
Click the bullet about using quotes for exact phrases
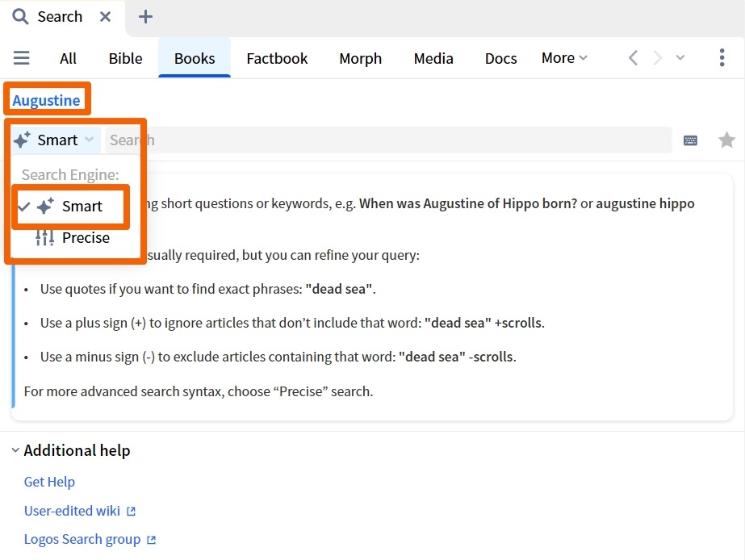pos(207,289)
